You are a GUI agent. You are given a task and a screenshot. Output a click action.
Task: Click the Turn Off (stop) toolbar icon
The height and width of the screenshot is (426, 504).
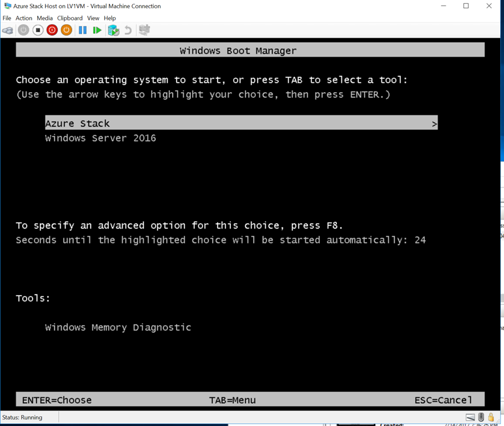(x=38, y=30)
